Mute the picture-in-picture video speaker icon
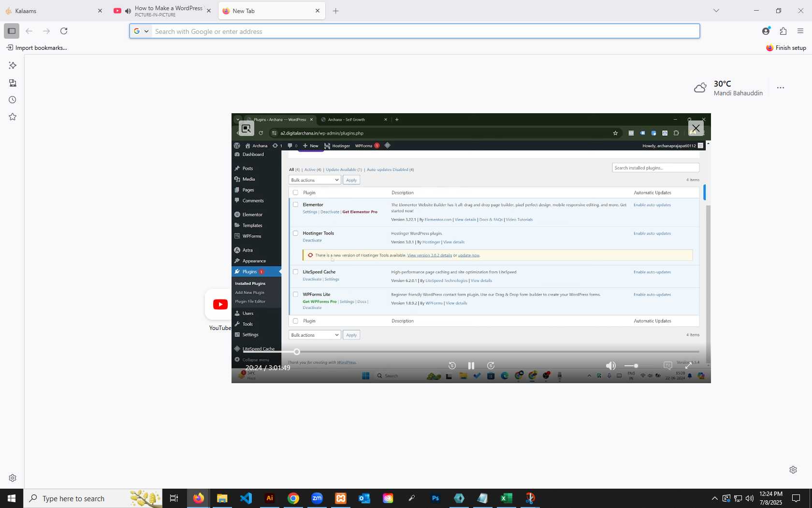This screenshot has width=812, height=508. tap(611, 366)
